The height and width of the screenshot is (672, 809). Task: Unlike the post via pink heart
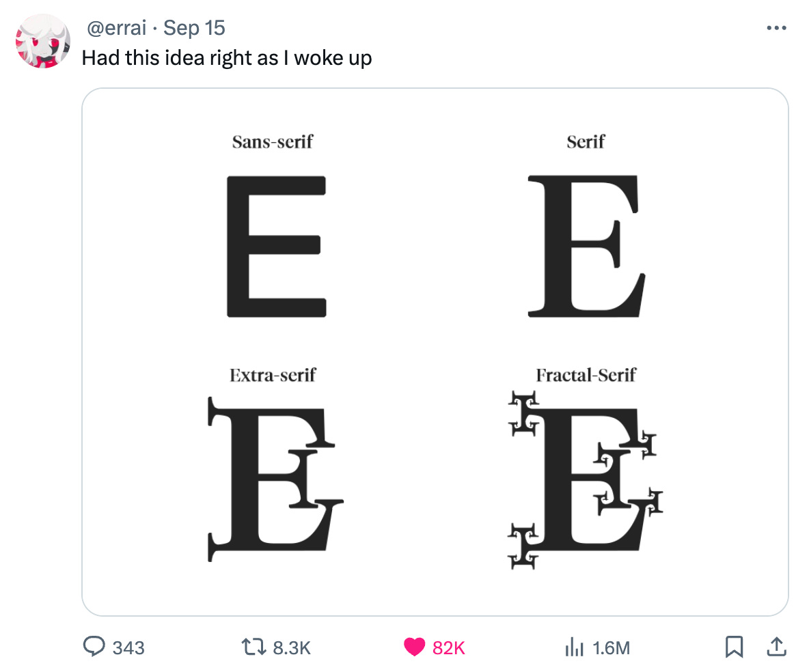pos(414,647)
